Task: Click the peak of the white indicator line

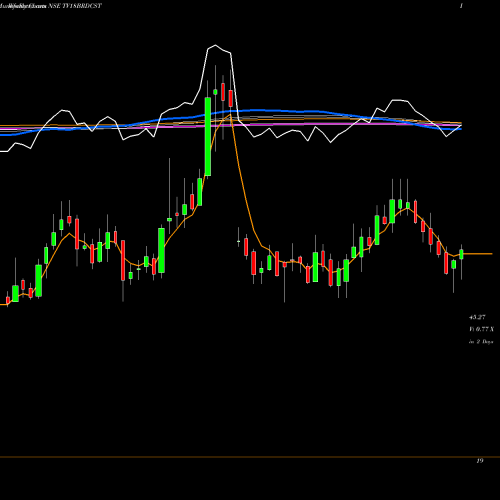Action: (x=215, y=45)
